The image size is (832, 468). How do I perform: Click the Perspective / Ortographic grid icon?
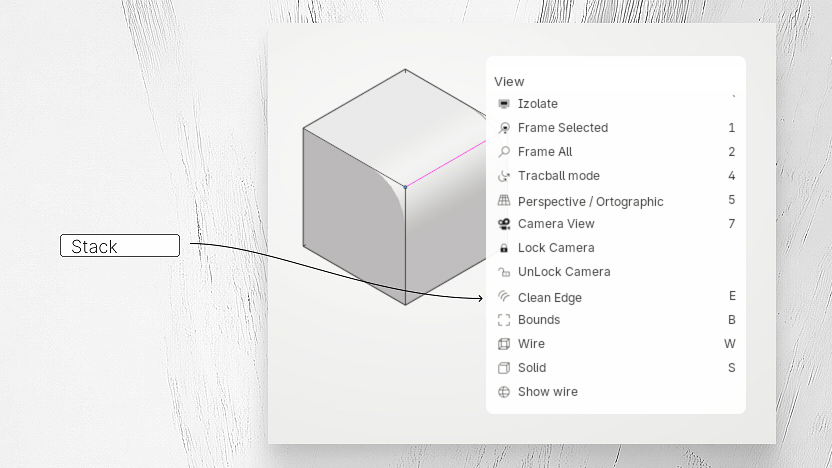(504, 200)
